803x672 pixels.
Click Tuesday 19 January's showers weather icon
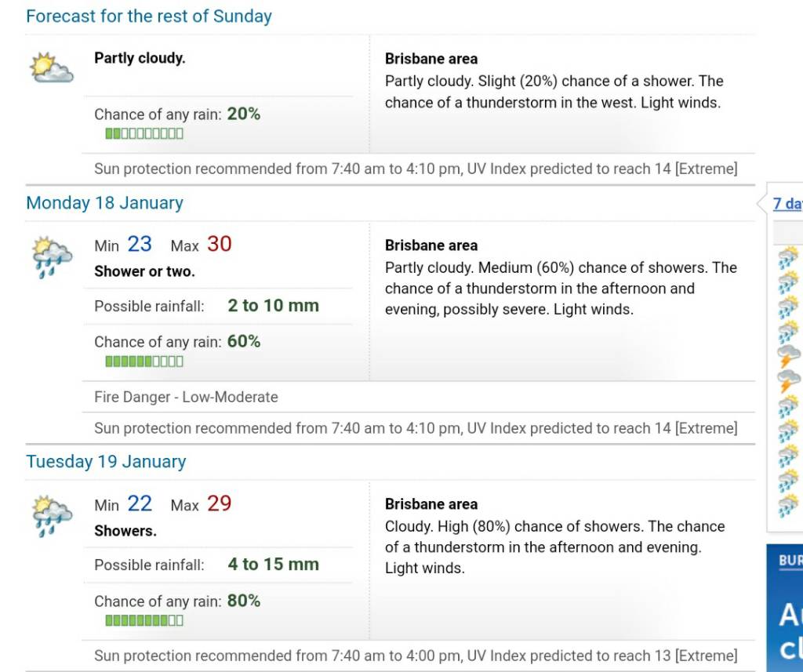coord(52,516)
